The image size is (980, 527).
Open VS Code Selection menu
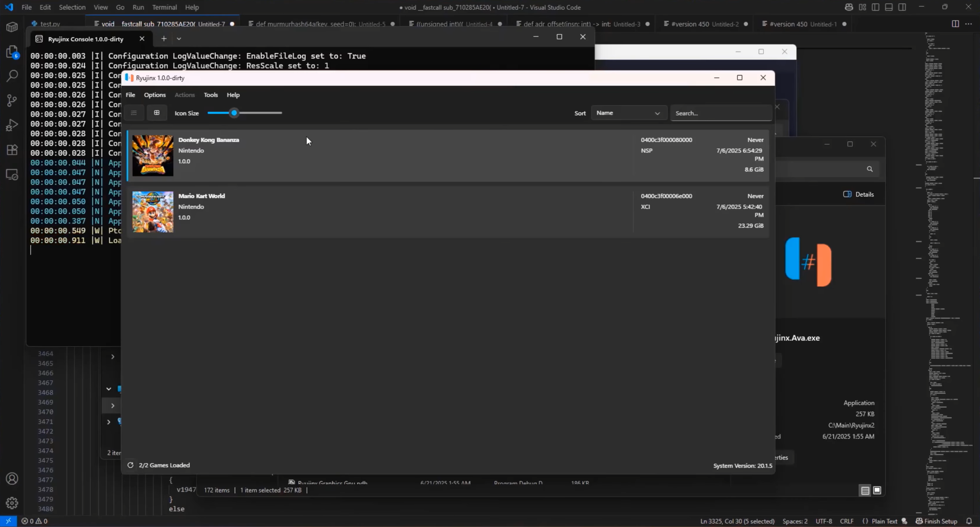pyautogui.click(x=72, y=7)
